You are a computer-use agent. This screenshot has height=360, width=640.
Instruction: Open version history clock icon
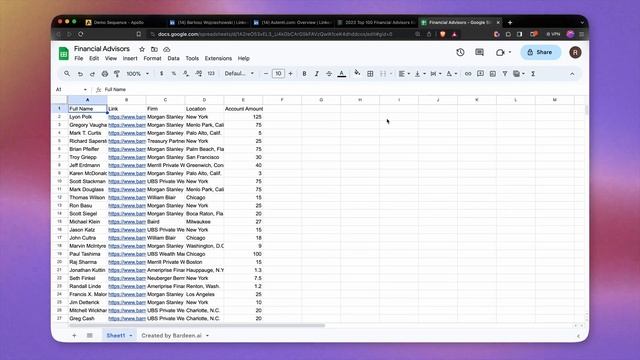click(x=460, y=52)
